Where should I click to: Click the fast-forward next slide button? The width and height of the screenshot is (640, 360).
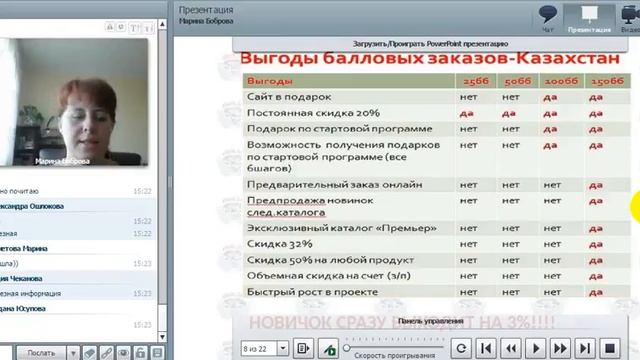[x=560, y=349]
